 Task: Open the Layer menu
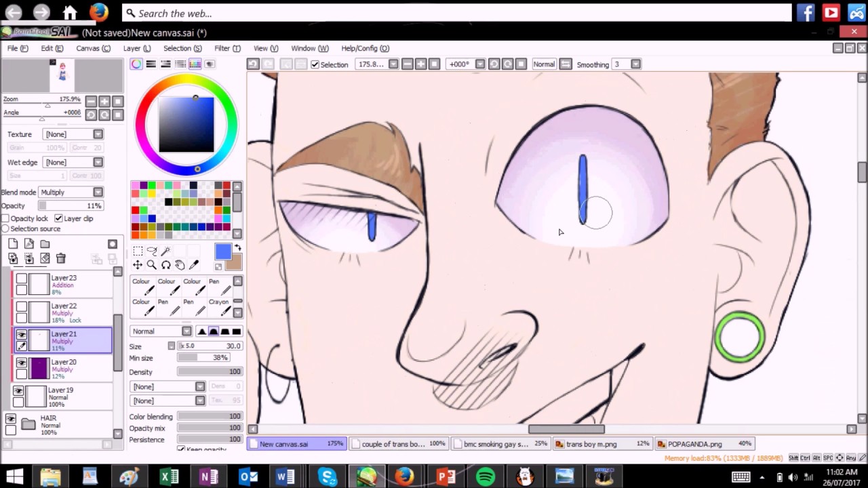click(137, 48)
